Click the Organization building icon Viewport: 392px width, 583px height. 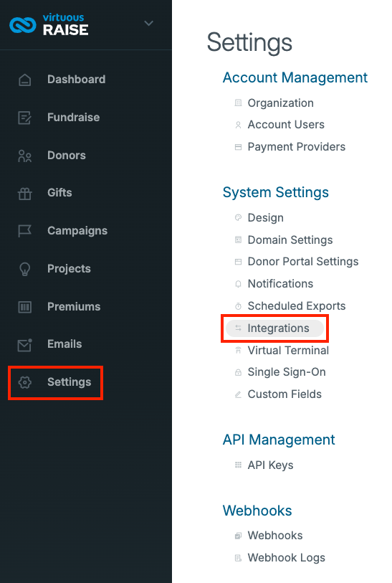(238, 103)
